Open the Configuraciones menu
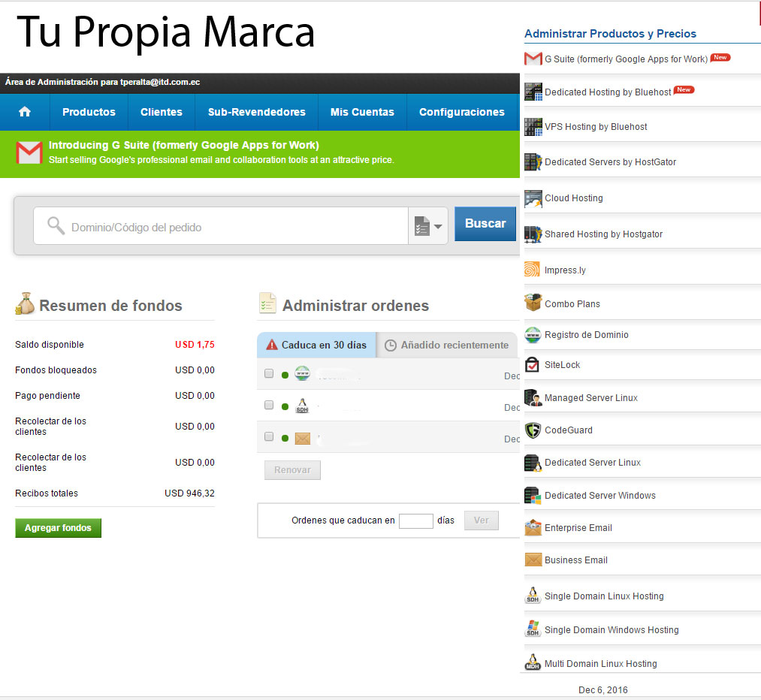The height and width of the screenshot is (700, 761). pos(462,112)
